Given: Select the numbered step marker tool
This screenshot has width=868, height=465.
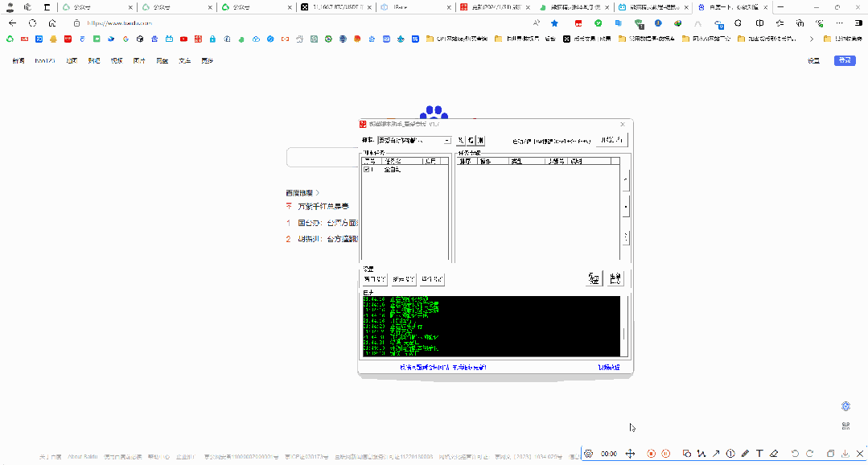Looking at the screenshot, I should 730,454.
